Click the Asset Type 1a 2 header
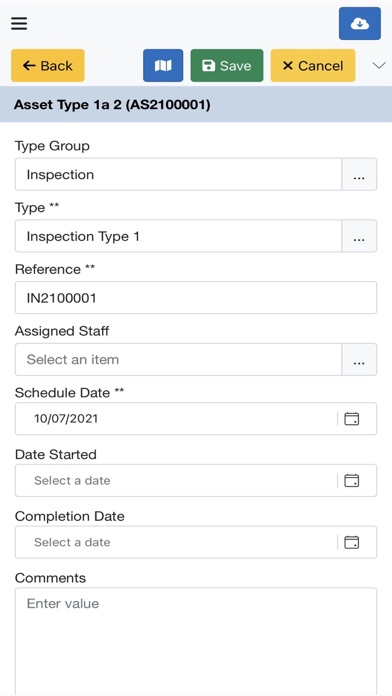This screenshot has height=696, width=392. coord(112,105)
